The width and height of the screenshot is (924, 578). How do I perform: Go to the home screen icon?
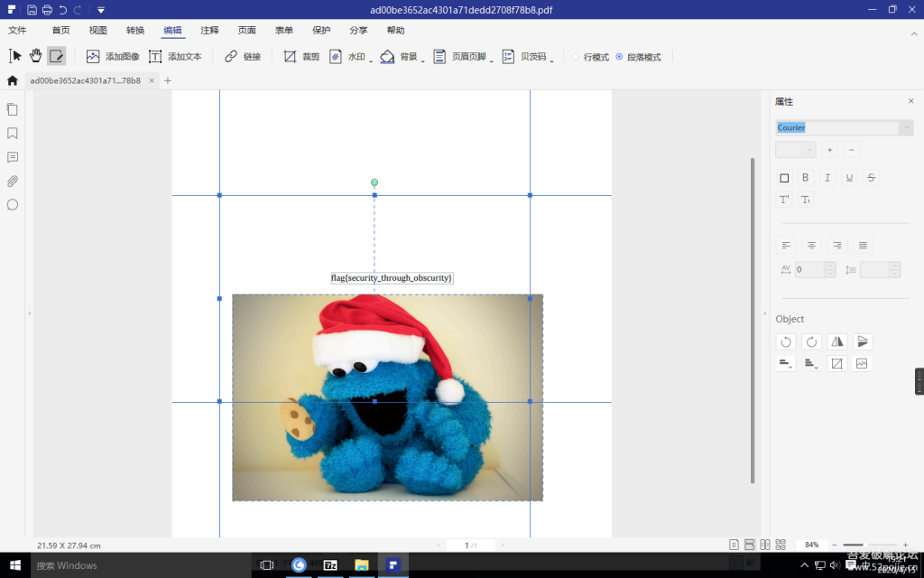pos(13,80)
